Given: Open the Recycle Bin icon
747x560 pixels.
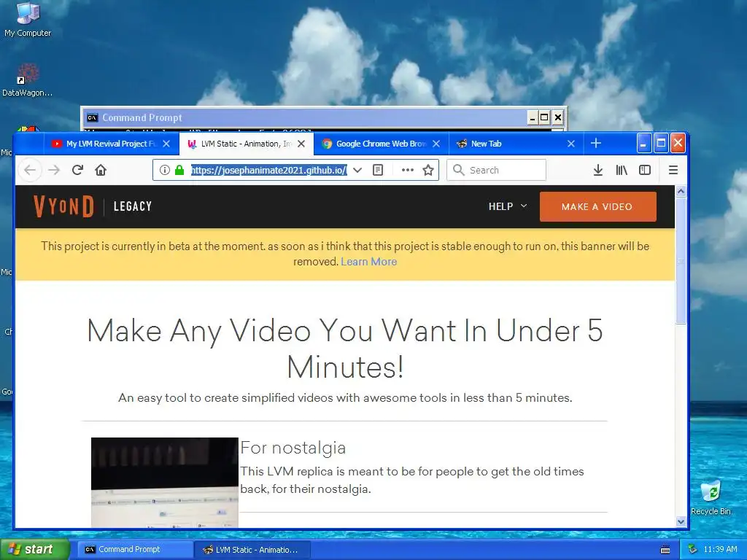Looking at the screenshot, I should [x=711, y=497].
